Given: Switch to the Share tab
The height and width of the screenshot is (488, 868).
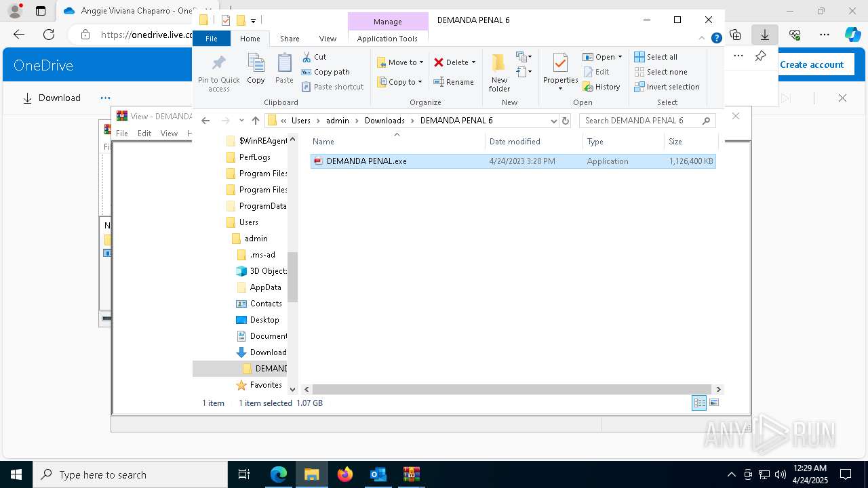Looking at the screenshot, I should [x=290, y=39].
